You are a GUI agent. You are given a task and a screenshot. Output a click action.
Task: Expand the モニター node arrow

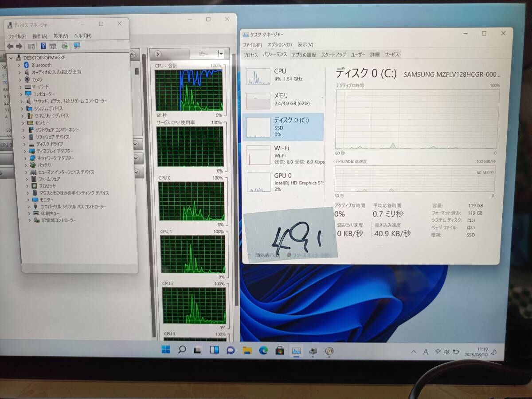pos(28,200)
